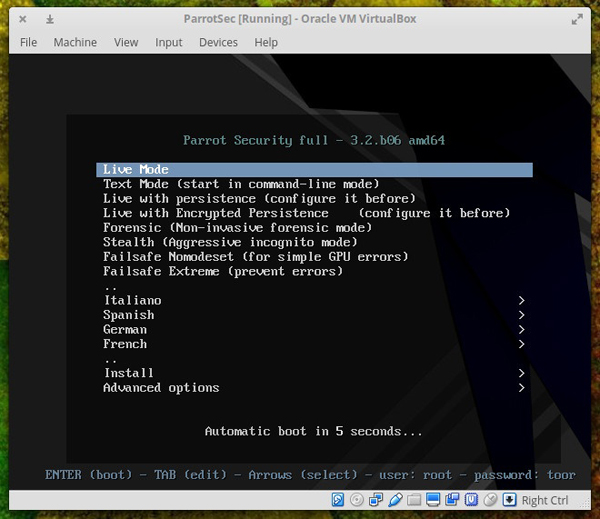Open the Devices menu
This screenshot has width=600, height=519.
tap(218, 42)
